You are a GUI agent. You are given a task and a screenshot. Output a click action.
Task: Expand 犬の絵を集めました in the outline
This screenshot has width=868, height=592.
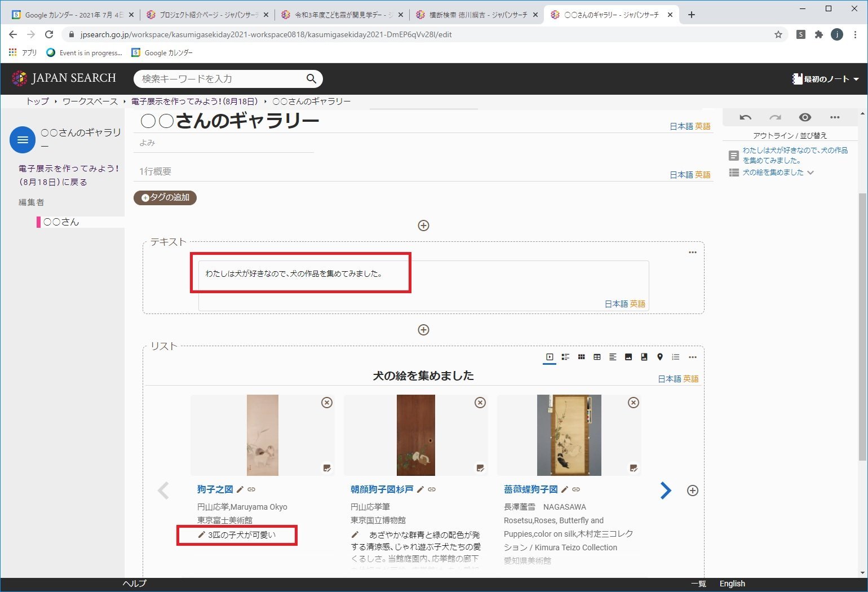pyautogui.click(x=811, y=173)
